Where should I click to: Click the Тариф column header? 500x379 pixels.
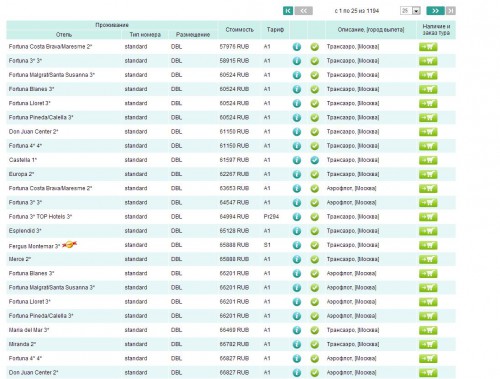pos(275,30)
